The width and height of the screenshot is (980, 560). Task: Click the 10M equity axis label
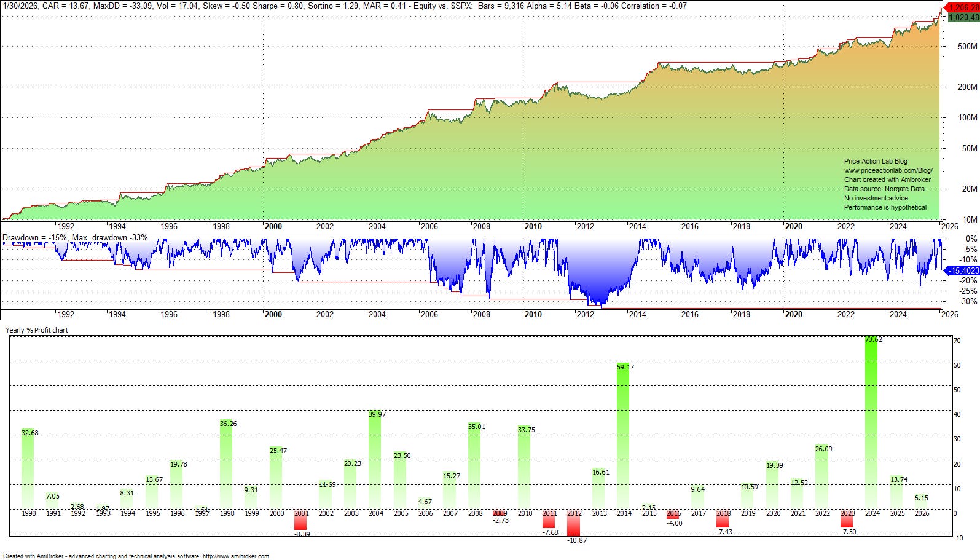pyautogui.click(x=969, y=219)
